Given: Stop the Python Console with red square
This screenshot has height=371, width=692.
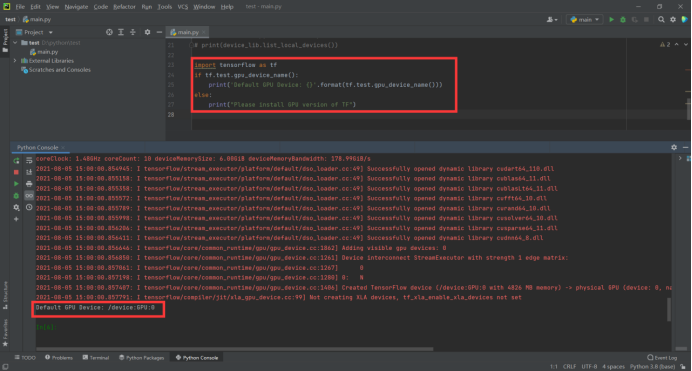Looking at the screenshot, I should (x=16, y=172).
